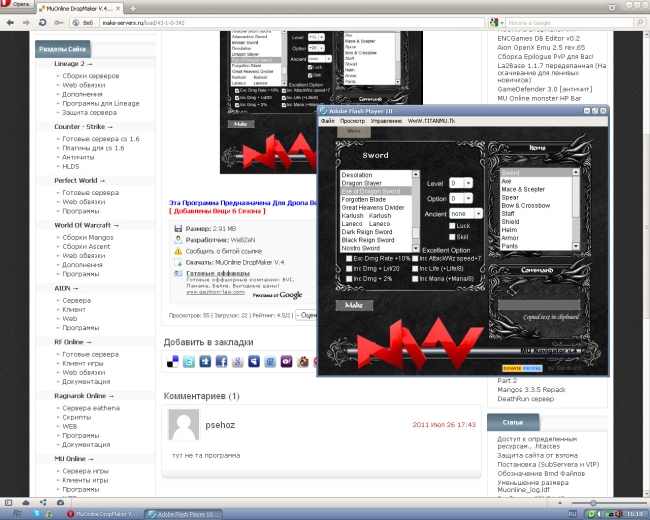This screenshot has width=650, height=520.
Task: Click the Opera panel toggle icon
Action: 8,502
